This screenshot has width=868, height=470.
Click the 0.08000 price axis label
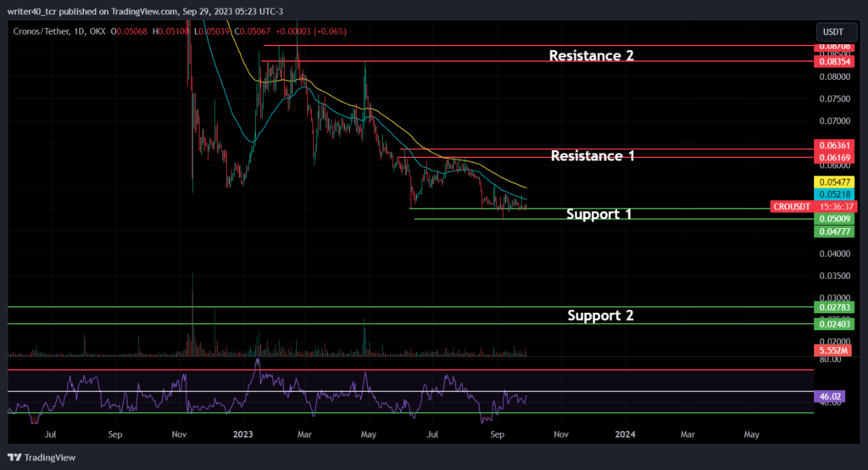[834, 76]
